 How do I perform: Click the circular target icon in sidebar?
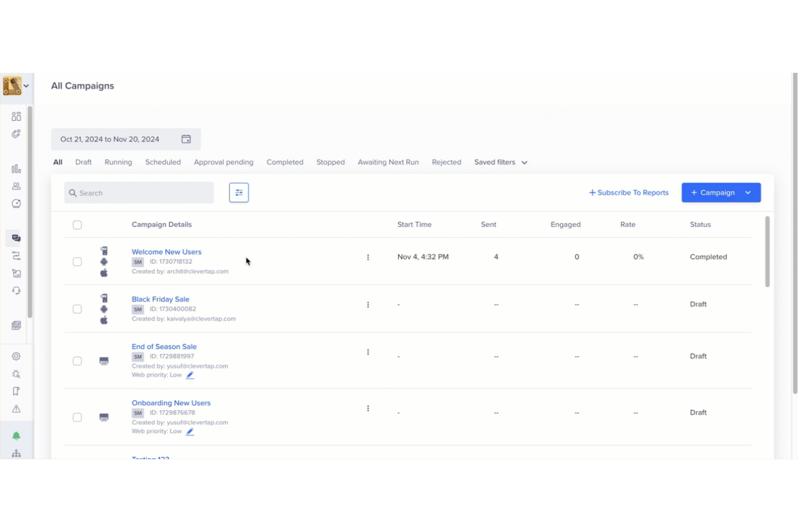(16, 204)
